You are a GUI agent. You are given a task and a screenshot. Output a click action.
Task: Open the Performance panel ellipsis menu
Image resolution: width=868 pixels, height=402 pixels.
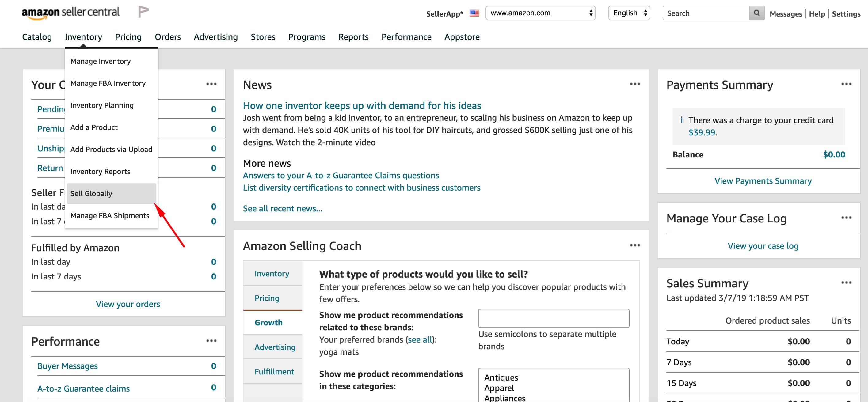[x=211, y=341]
